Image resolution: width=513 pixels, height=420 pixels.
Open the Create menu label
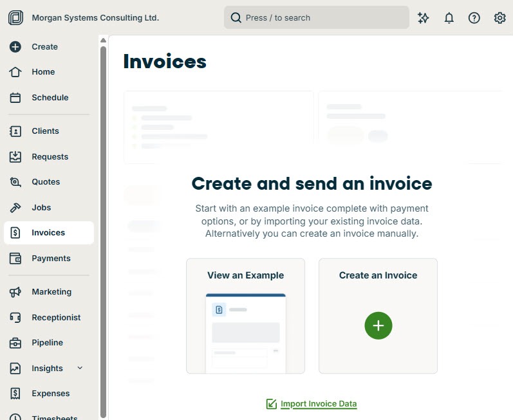[x=45, y=47]
